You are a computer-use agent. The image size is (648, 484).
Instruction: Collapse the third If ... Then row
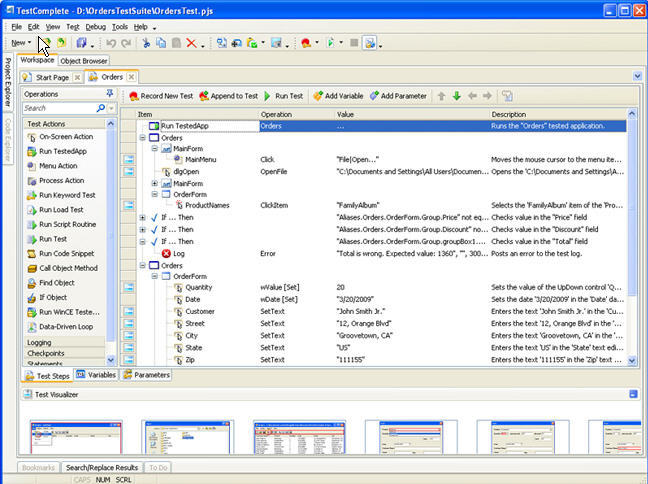pos(143,242)
